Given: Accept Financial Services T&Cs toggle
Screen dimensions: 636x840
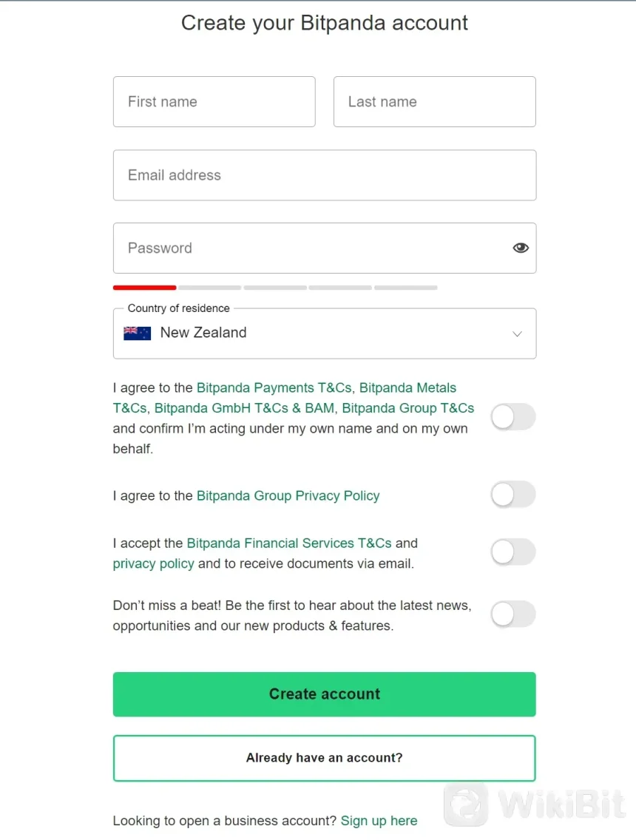Looking at the screenshot, I should (512, 552).
